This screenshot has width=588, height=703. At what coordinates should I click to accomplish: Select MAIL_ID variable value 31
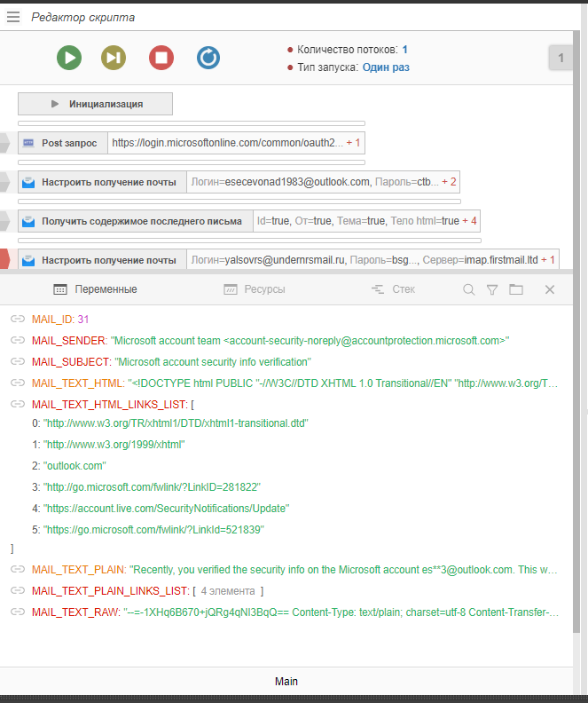coord(83,320)
